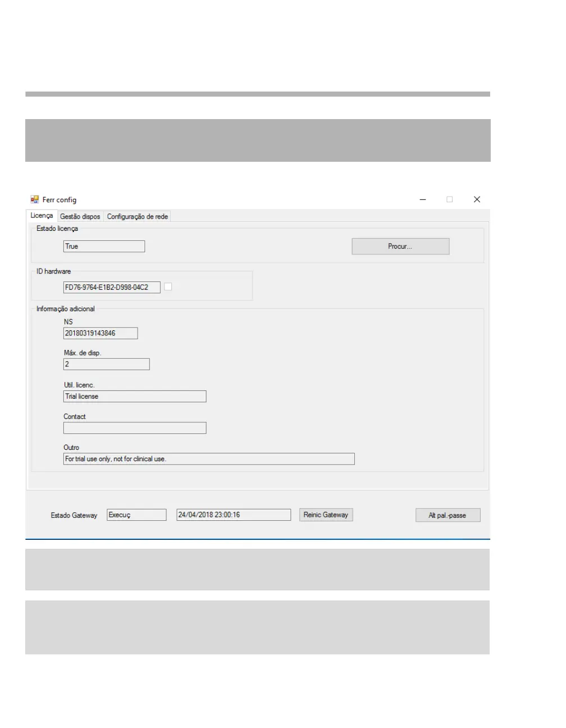Click the Util. licenc. label
The height and width of the screenshot is (728, 566).
click(79, 385)
